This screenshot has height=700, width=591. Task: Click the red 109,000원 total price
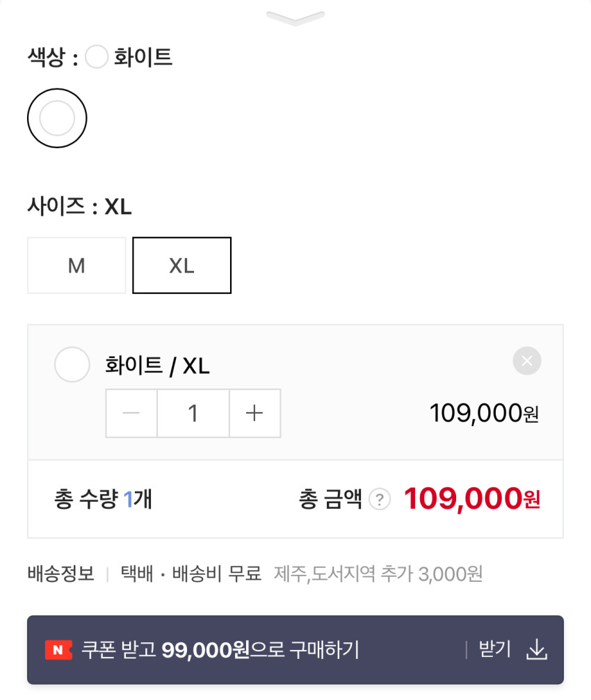pos(471,498)
